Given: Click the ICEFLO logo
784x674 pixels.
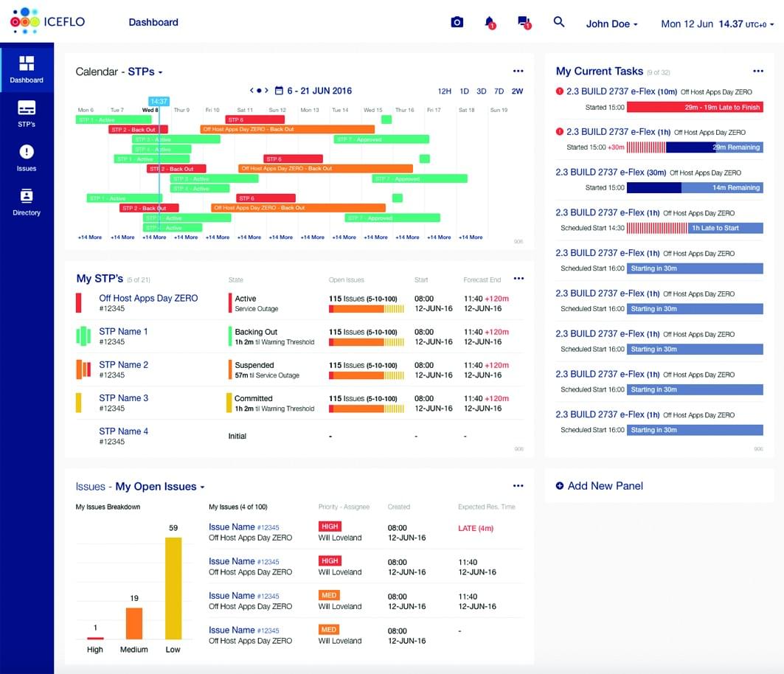Looking at the screenshot, I should 46,21.
